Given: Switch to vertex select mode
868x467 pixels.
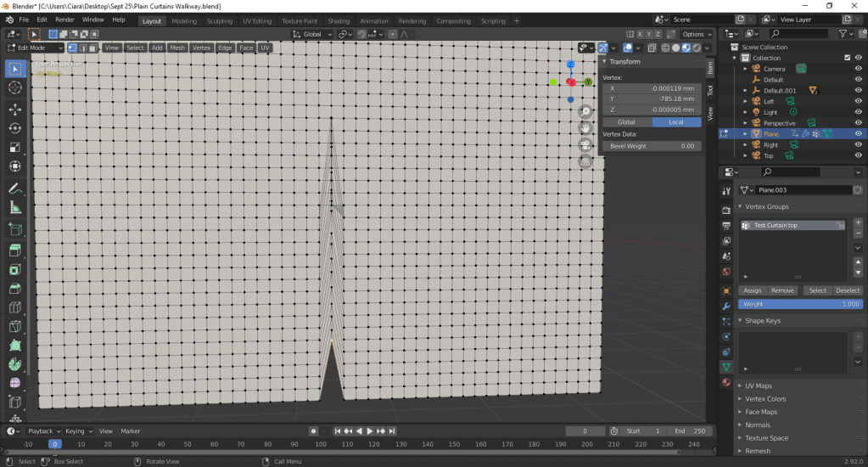Looking at the screenshot, I should pyautogui.click(x=72, y=48).
